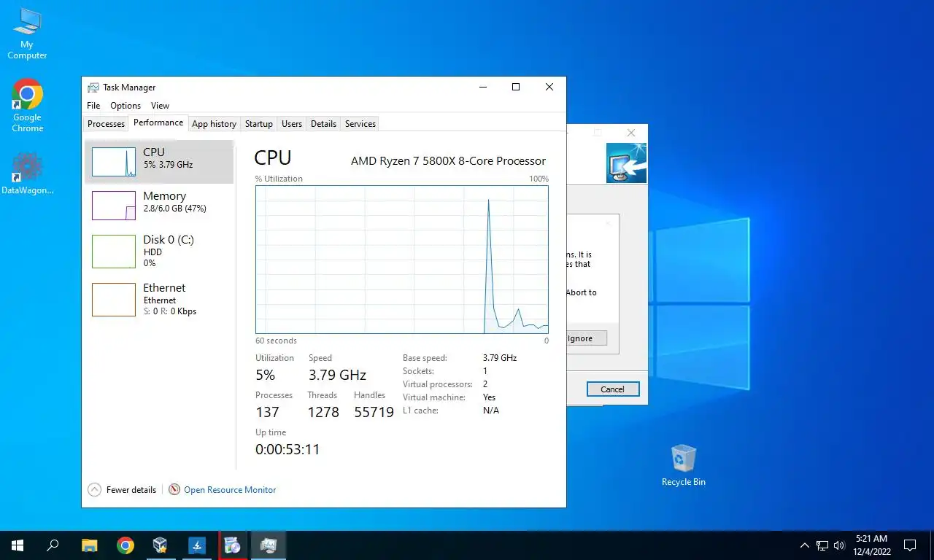This screenshot has width=934, height=560.
Task: Click the Threads value 1278
Action: (323, 412)
